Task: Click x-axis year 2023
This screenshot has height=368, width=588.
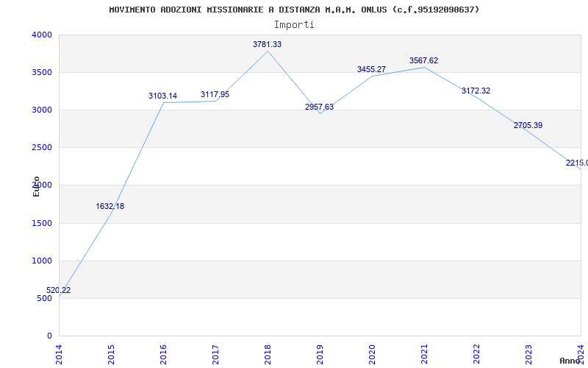Action: [528, 355]
